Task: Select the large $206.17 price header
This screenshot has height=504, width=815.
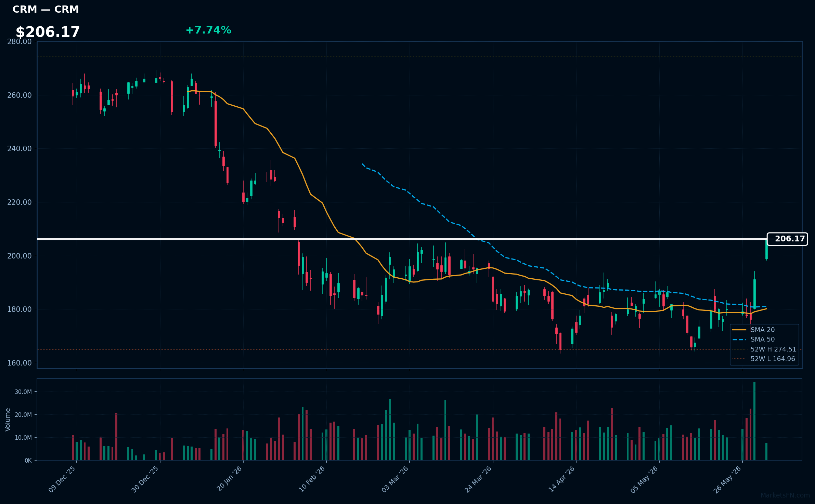Action: (48, 32)
